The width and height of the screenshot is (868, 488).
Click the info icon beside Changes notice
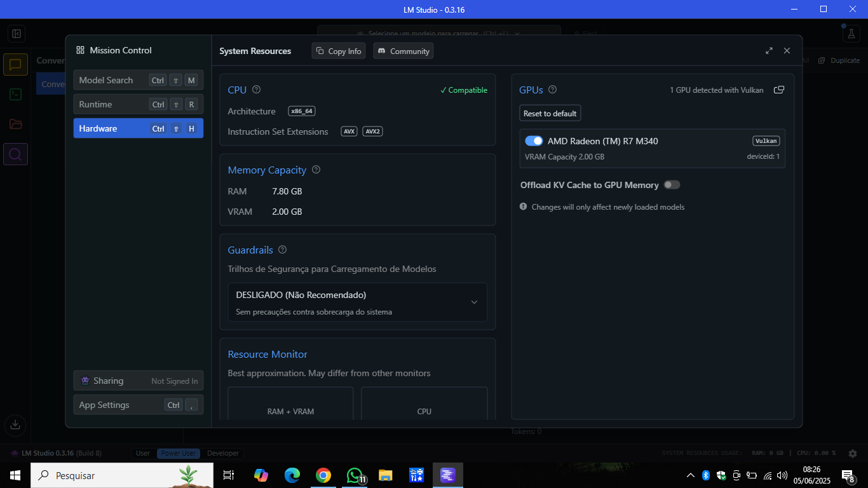click(x=524, y=207)
